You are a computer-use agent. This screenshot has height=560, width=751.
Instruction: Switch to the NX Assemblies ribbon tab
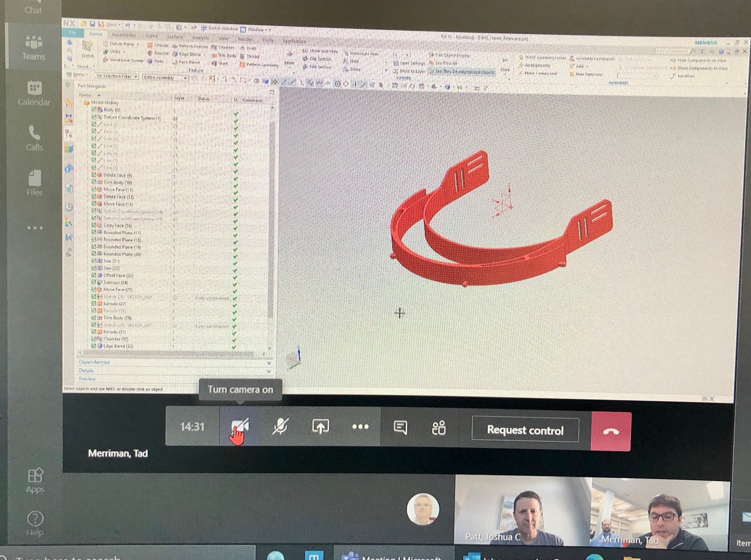click(124, 35)
